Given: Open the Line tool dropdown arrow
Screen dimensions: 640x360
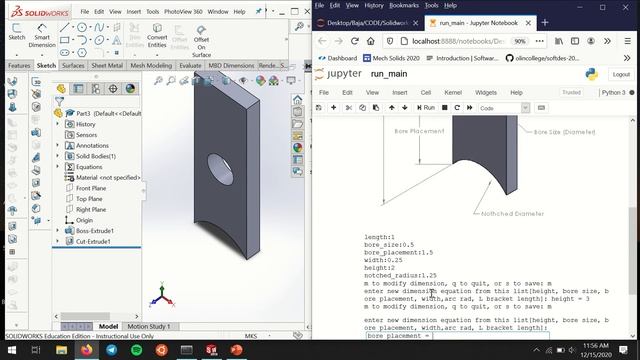Looking at the screenshot, I should tap(73, 27).
